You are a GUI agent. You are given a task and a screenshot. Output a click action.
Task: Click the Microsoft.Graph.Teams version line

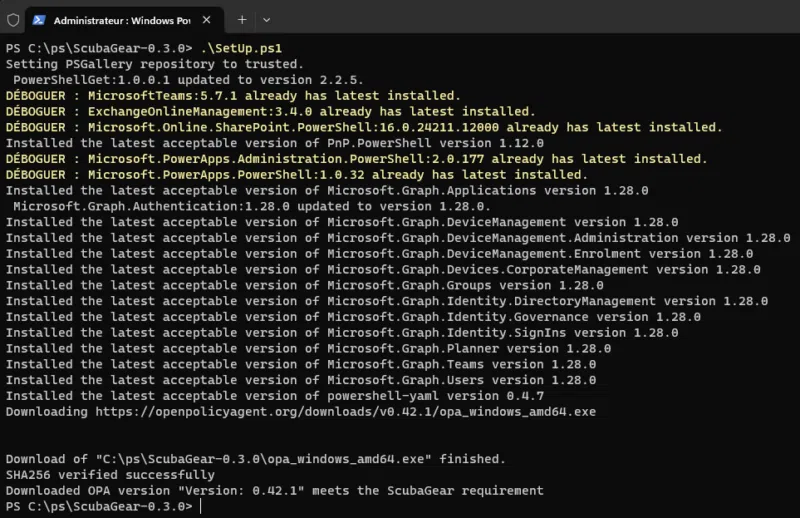pyautogui.click(x=301, y=365)
